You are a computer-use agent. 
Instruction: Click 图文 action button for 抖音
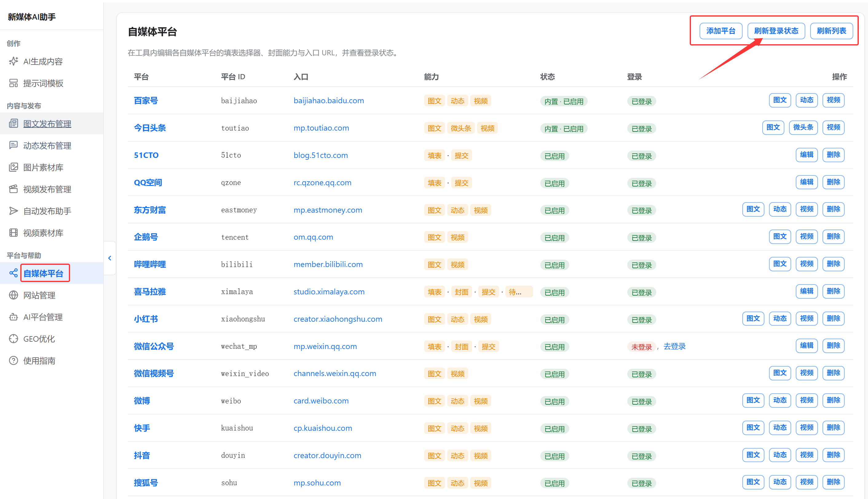(753, 455)
